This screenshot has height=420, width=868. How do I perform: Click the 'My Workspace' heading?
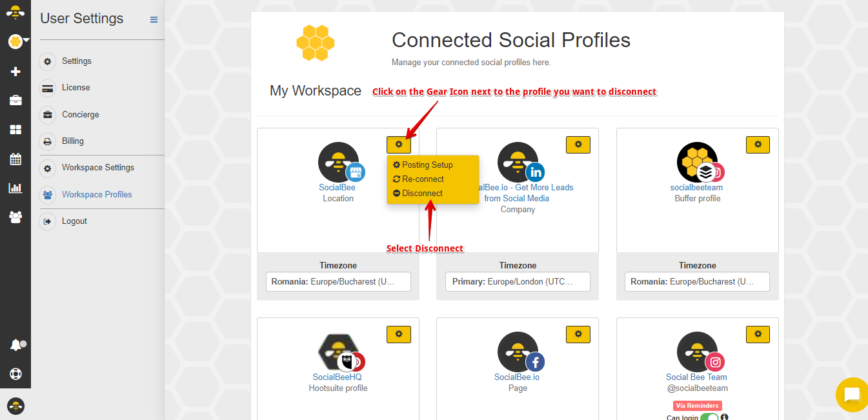pyautogui.click(x=316, y=91)
